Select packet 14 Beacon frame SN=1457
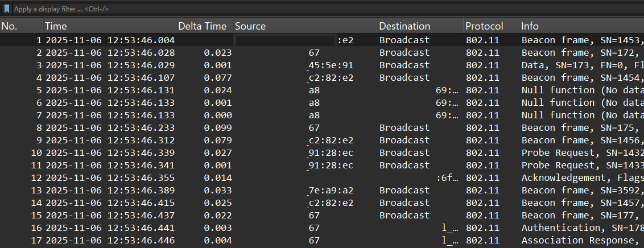This screenshot has width=644, height=248. 322,203
